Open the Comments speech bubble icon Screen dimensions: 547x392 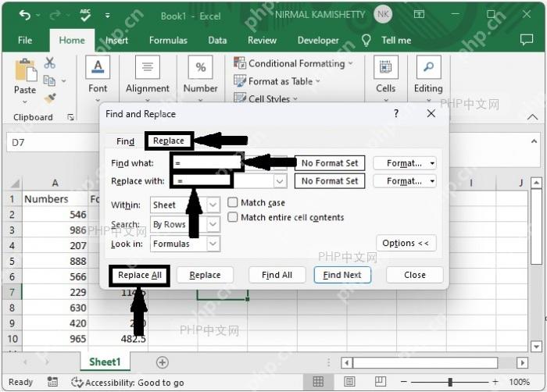(527, 39)
